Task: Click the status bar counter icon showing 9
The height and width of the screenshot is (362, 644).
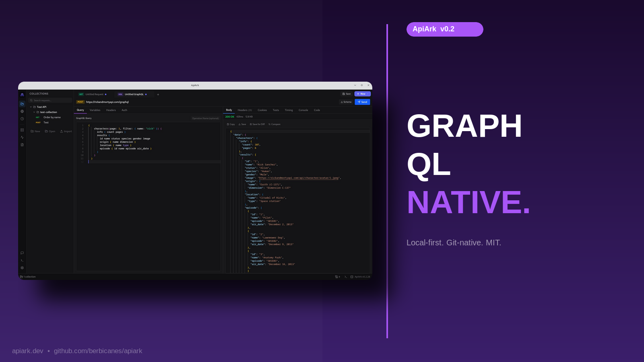Action: (x=337, y=277)
